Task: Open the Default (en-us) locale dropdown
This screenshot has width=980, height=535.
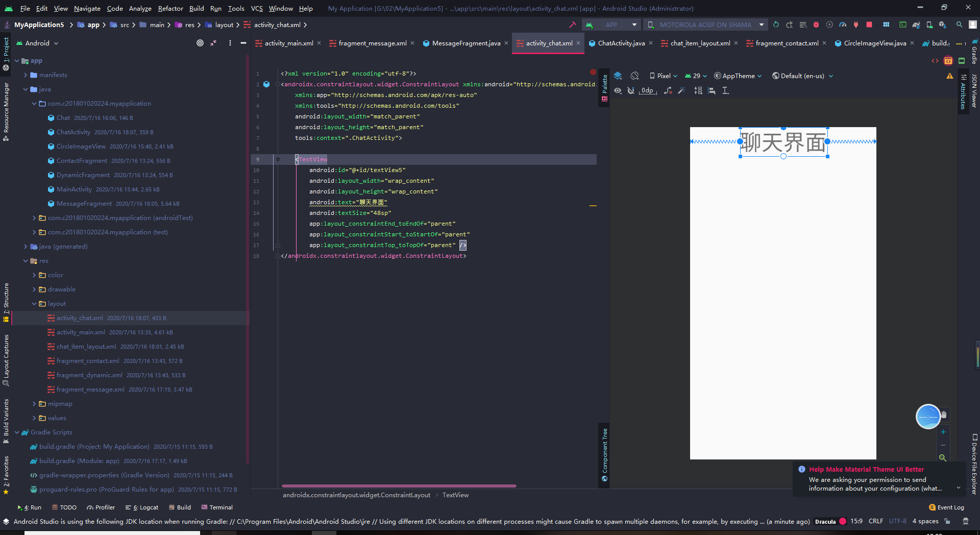Action: pyautogui.click(x=802, y=76)
